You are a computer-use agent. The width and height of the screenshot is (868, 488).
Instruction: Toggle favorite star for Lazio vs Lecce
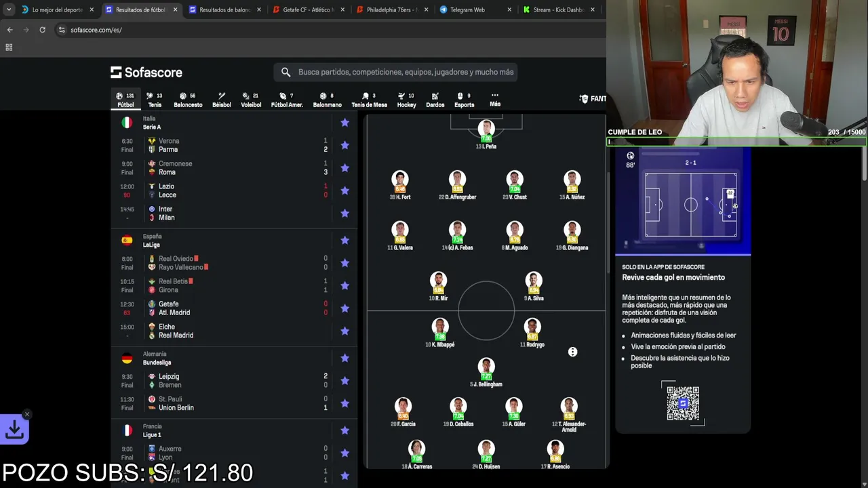(x=344, y=190)
